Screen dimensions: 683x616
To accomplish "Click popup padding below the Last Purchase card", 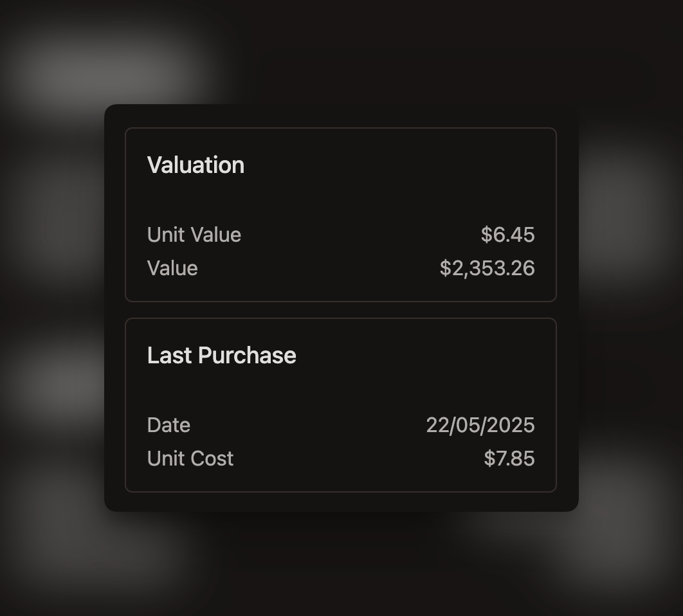I will point(341,502).
